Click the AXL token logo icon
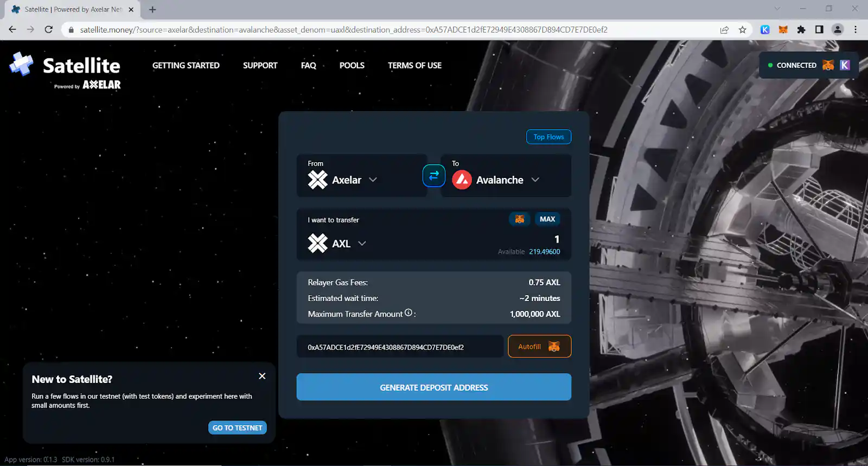Image resolution: width=868 pixels, height=466 pixels. tap(317, 243)
